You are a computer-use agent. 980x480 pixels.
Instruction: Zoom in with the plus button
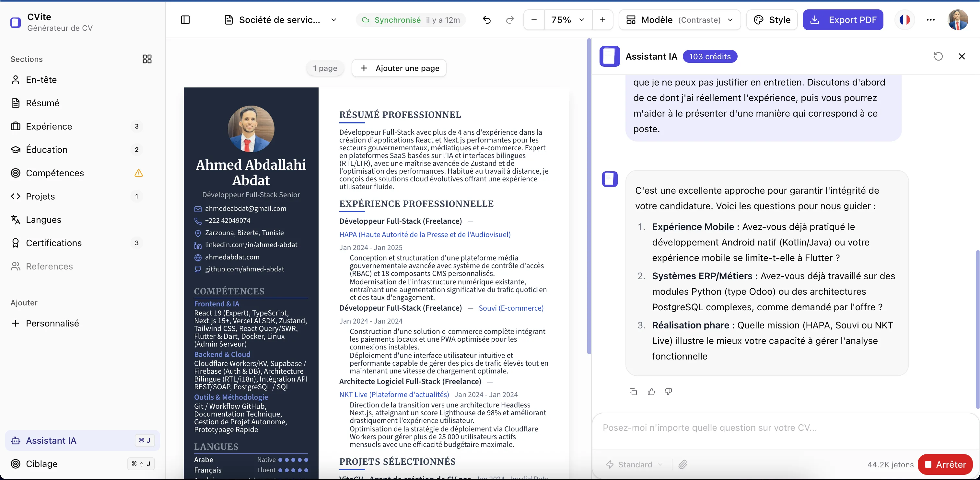pos(602,20)
